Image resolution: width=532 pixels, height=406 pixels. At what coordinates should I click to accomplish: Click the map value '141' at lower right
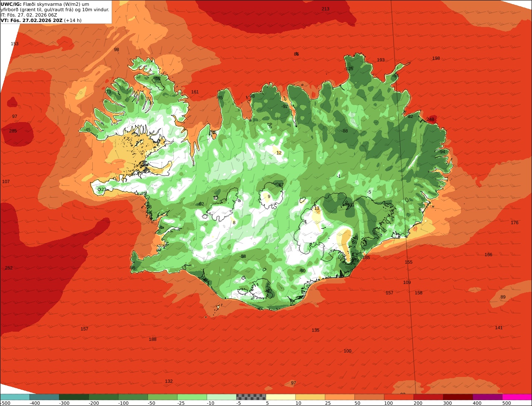(499, 328)
